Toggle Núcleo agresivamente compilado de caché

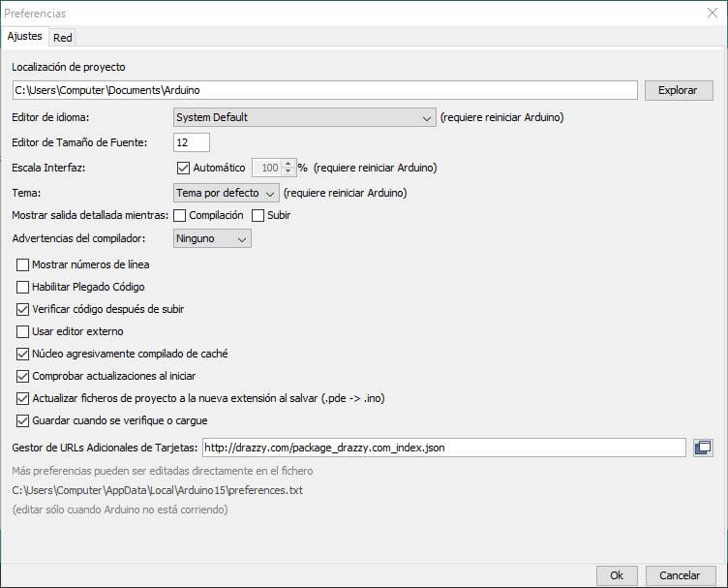23,354
